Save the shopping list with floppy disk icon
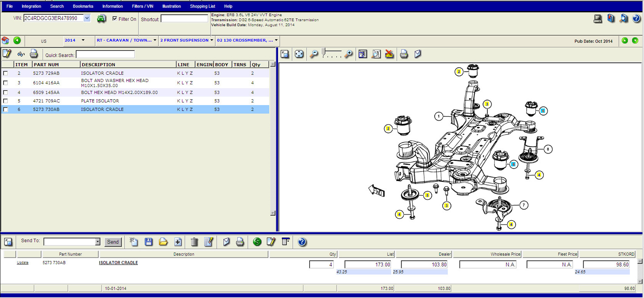The image size is (644, 298). 148,242
